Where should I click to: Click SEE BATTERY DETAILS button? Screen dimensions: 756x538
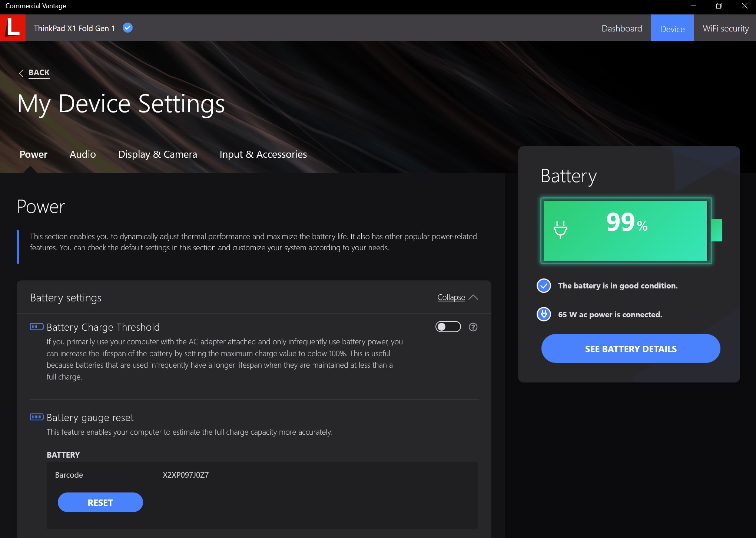point(630,348)
